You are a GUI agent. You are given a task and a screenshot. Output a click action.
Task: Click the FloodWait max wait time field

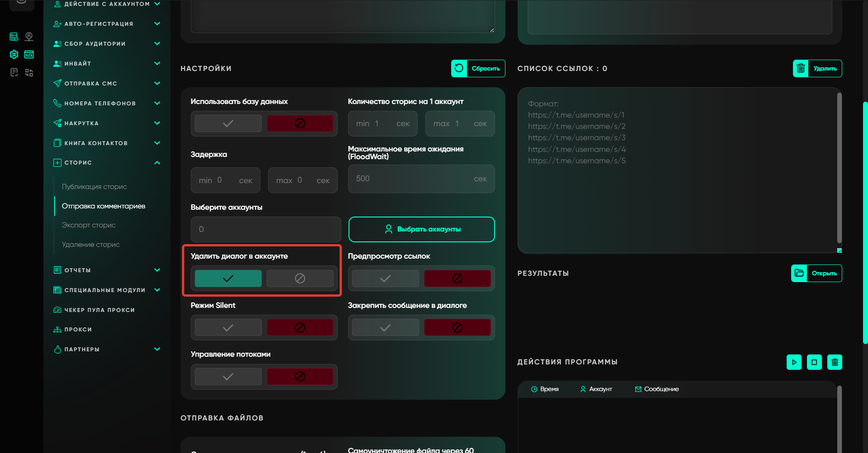[x=411, y=179]
